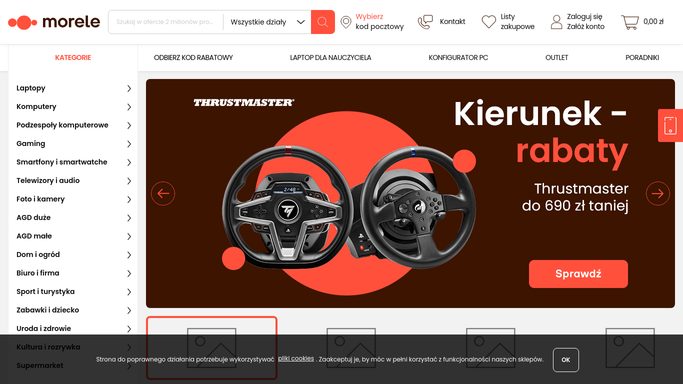The image size is (683, 384).
Task: Click the heart shopping lists icon
Action: (x=489, y=22)
